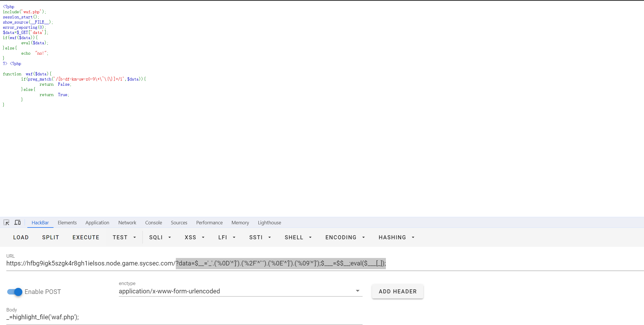Screen dimensions: 644x325
Task: Expand the SQLI dropdown menu
Action: pyautogui.click(x=160, y=237)
